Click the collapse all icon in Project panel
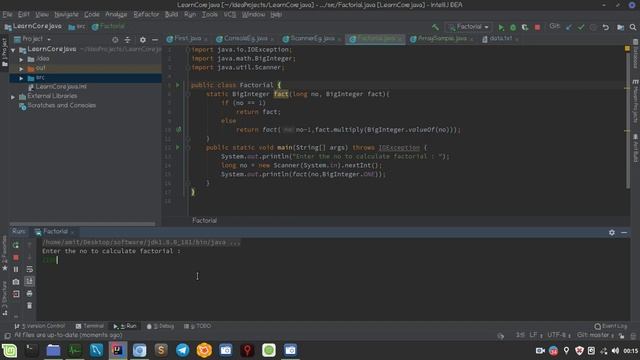 pyautogui.click(x=127, y=40)
